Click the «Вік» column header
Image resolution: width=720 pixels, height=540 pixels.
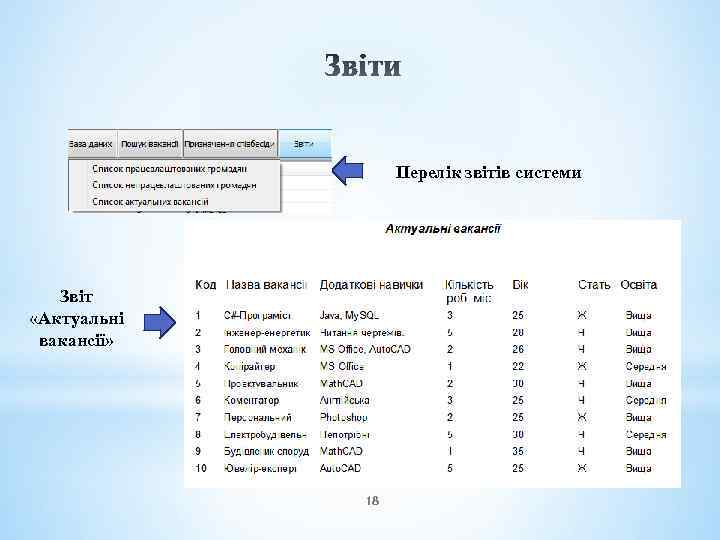[x=520, y=285]
